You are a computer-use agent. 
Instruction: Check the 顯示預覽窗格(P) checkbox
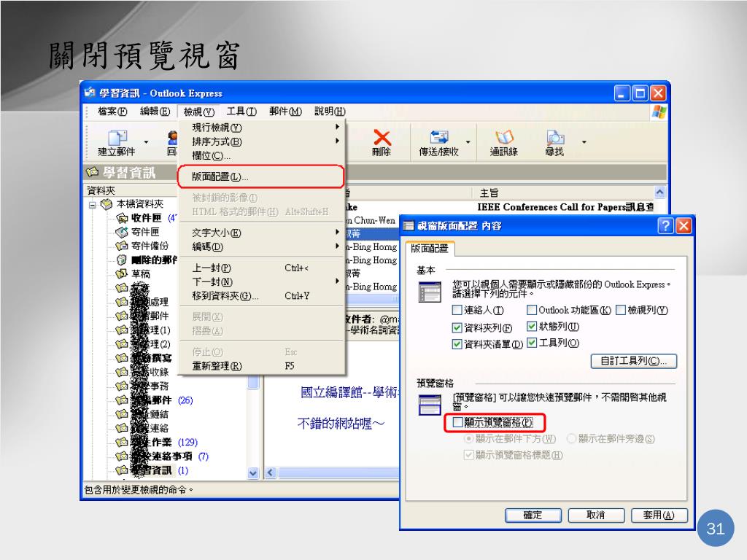458,422
